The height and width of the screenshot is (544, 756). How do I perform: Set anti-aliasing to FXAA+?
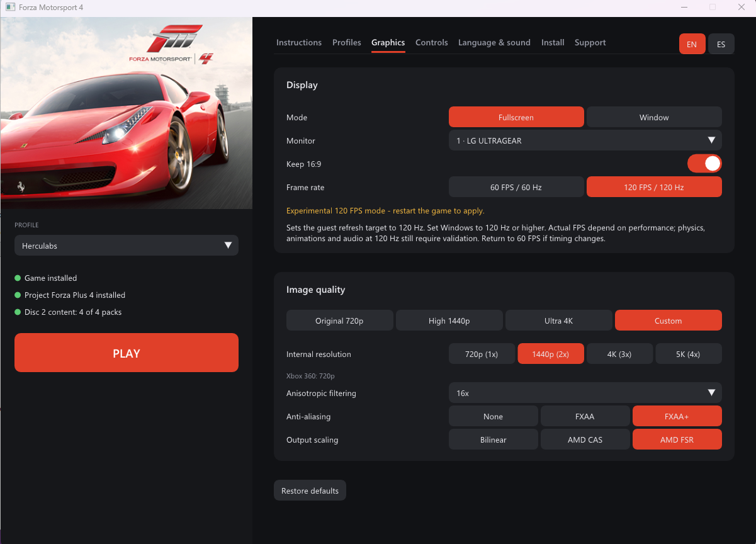point(677,416)
